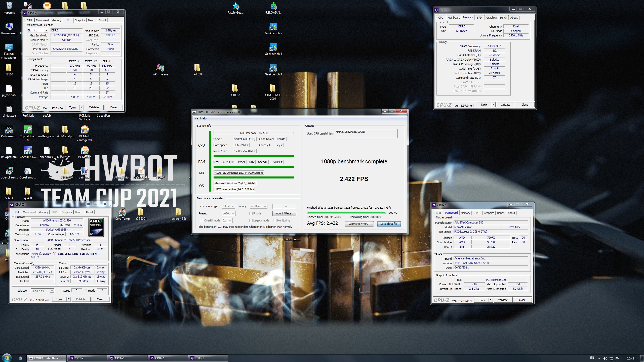
Task: Switch to Graphics tab in SPD CPU-Z window
Action: tap(80, 20)
